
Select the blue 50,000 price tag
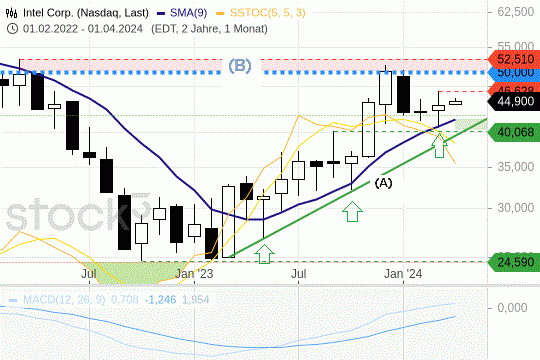(x=514, y=73)
